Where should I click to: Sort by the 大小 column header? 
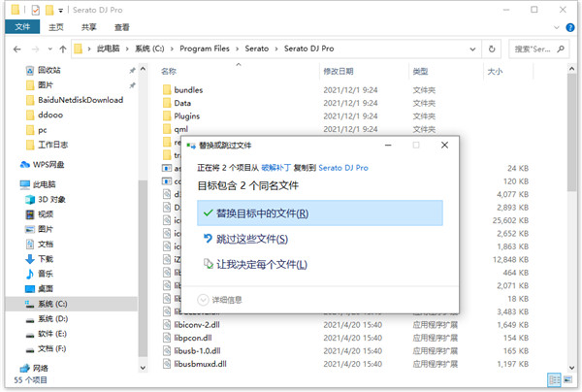pos(495,71)
